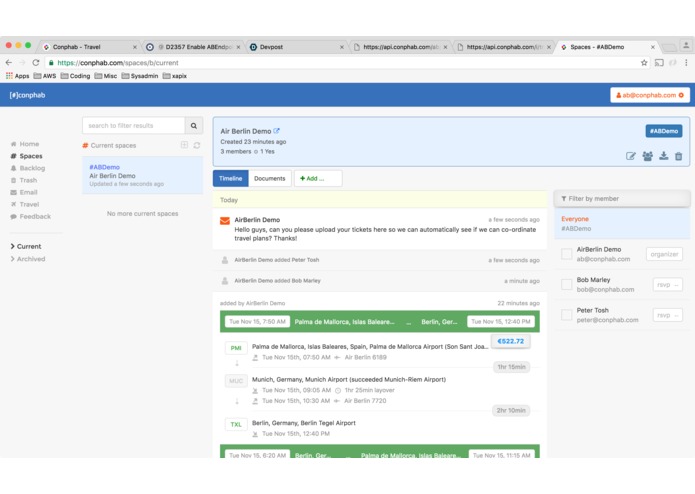Open Home in the sidebar

pyautogui.click(x=25, y=144)
